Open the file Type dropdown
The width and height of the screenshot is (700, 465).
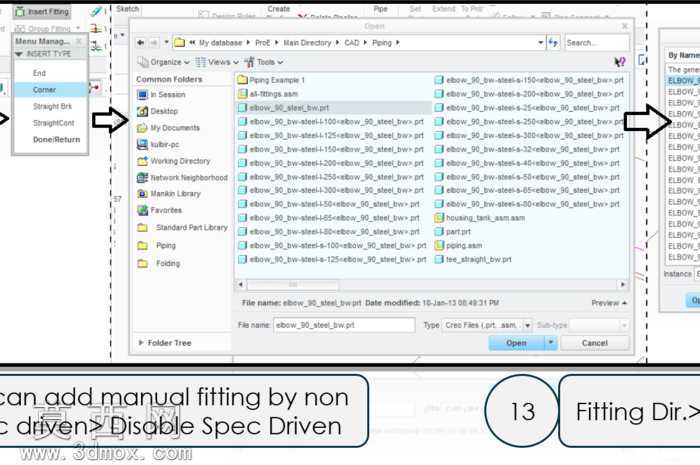(527, 325)
